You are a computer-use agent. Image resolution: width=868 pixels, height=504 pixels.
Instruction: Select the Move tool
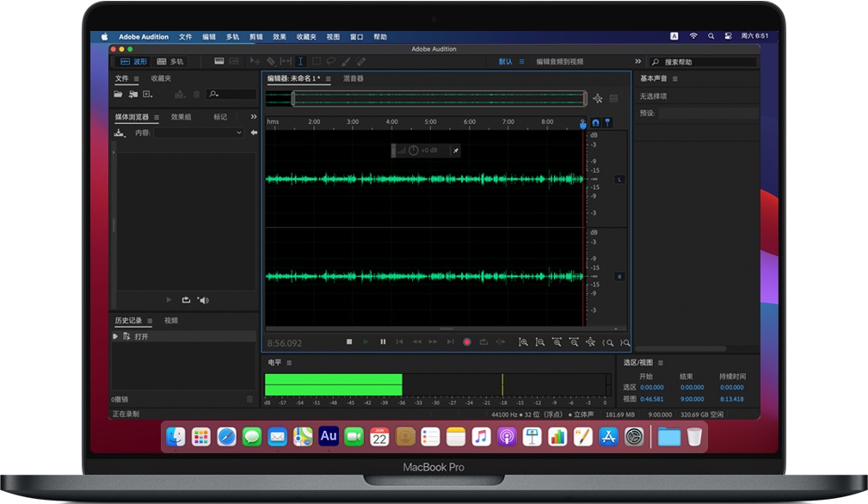point(256,61)
